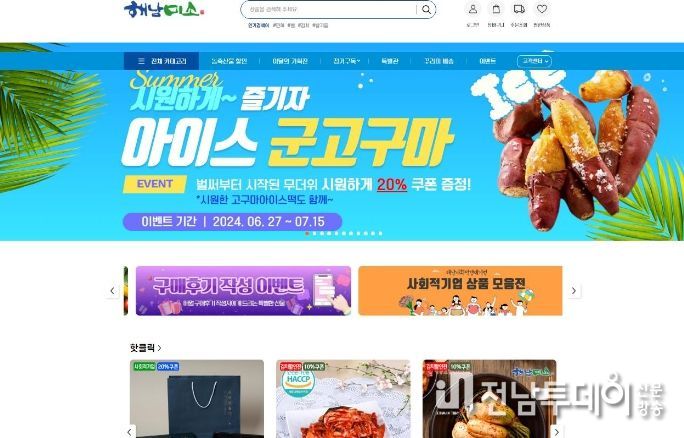Expand the 정기구독 menu dropdown
This screenshot has height=438, width=684.
[346, 61]
